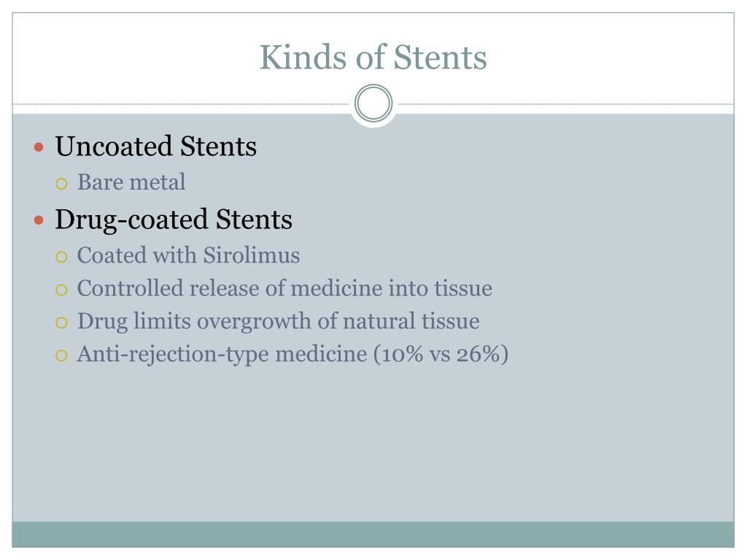Click the ring bullet before Drug limits
The width and height of the screenshot is (747, 560).
[x=61, y=323]
